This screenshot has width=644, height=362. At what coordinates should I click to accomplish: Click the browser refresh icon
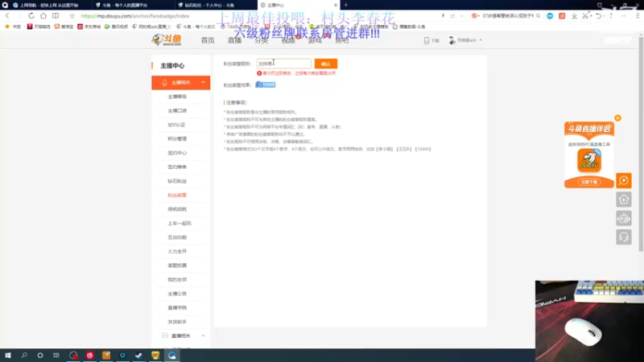coord(31,15)
